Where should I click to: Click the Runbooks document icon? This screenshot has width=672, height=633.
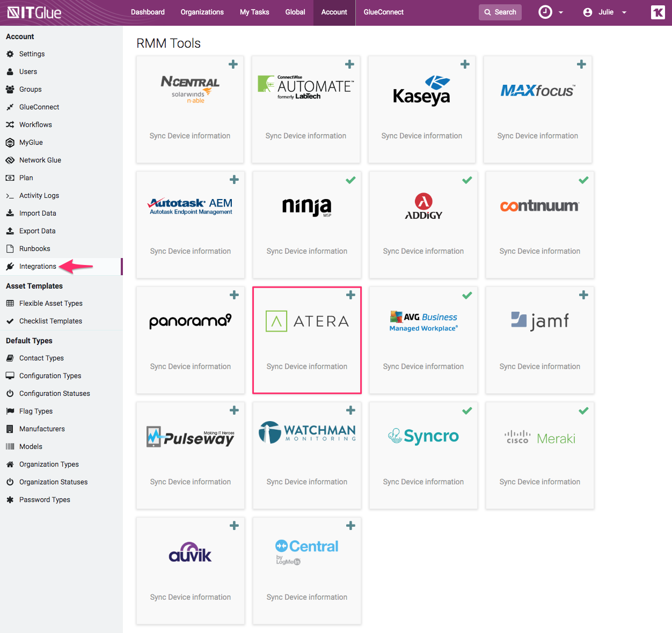10,248
